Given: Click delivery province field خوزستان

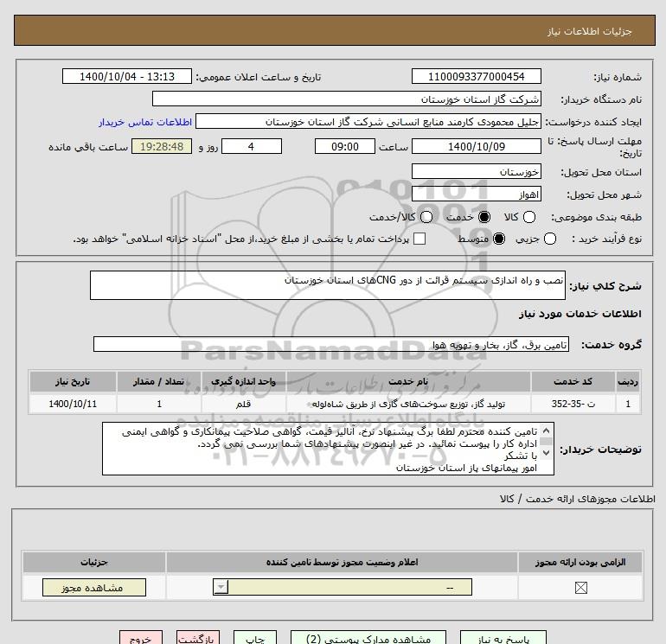Looking at the screenshot, I should [x=476, y=171].
